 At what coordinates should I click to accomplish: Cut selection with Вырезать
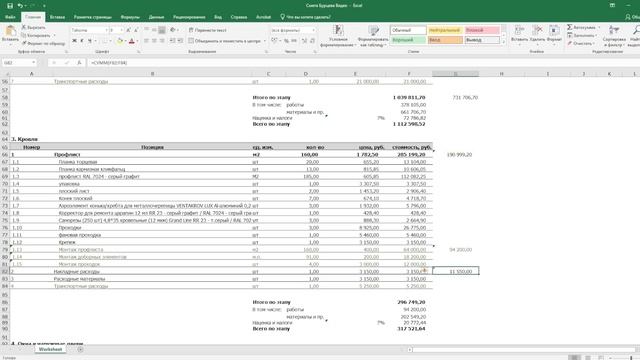click(33, 27)
